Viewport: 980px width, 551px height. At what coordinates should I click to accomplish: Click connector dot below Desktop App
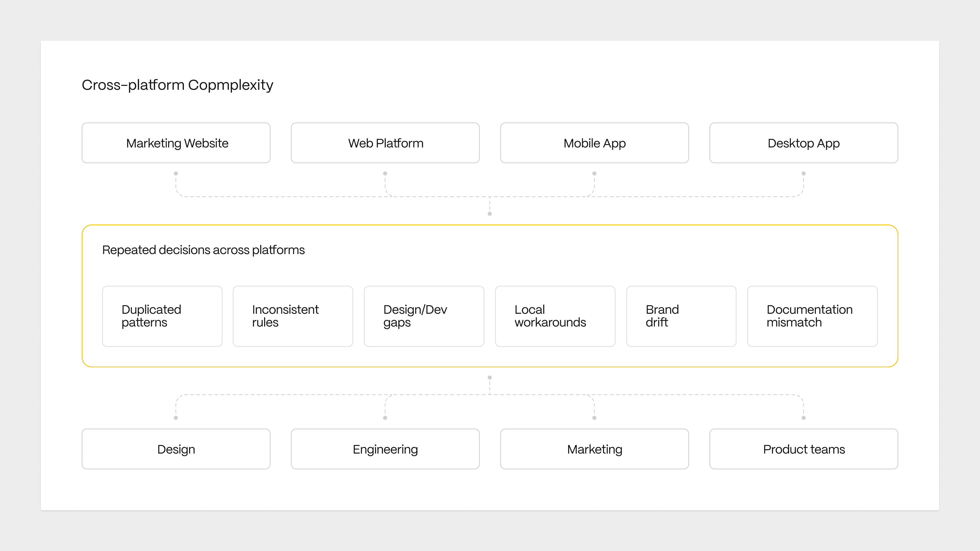click(x=803, y=173)
